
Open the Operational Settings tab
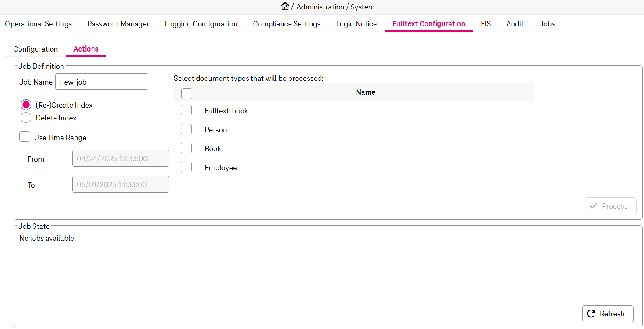tap(38, 24)
